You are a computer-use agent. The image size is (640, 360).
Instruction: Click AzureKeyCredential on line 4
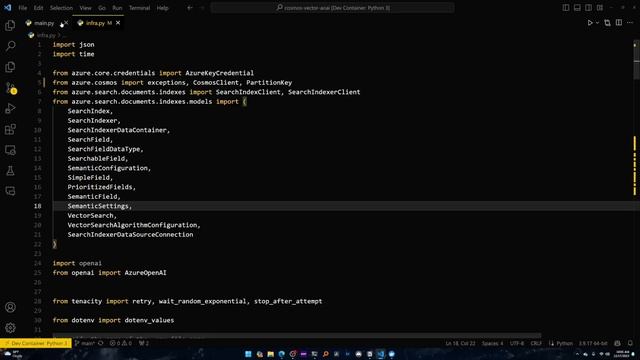pos(220,73)
